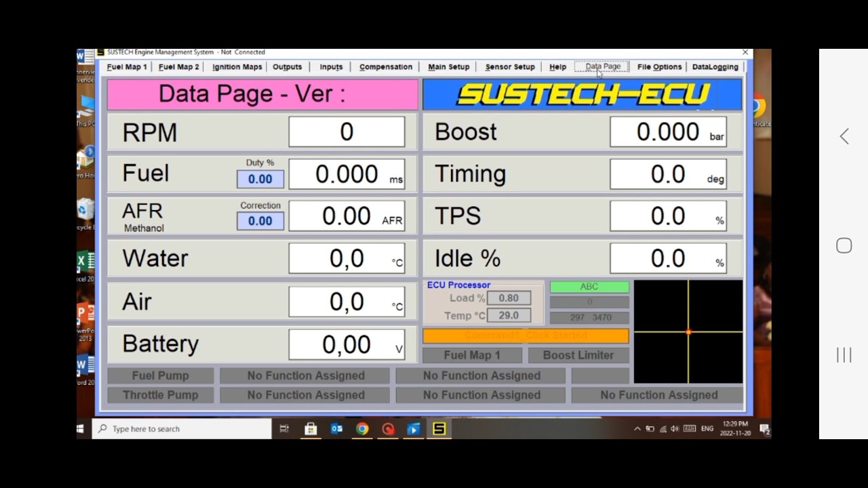Viewport: 868px width, 488px height.
Task: Select the Data Page menu item
Action: 603,66
